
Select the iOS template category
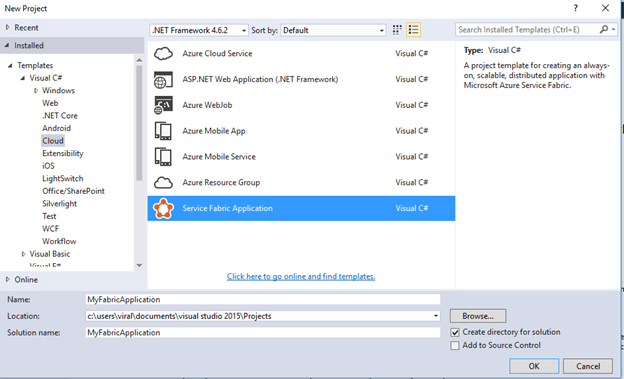coord(48,166)
